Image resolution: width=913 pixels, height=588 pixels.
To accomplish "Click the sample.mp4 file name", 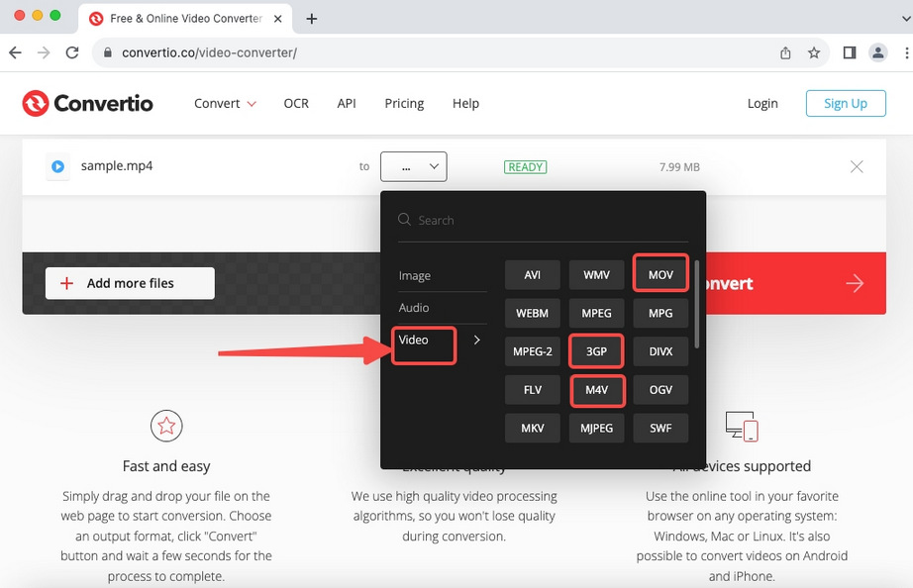I will tap(117, 166).
